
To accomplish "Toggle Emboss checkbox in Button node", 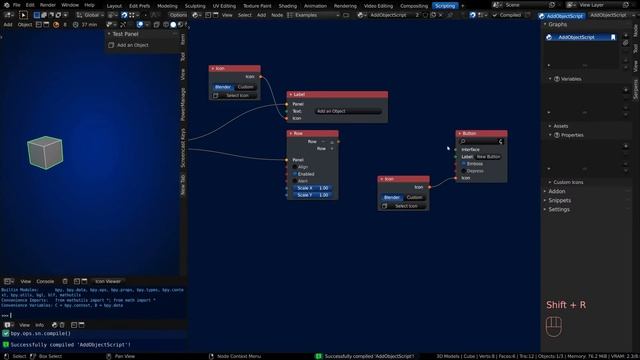I will [464, 164].
